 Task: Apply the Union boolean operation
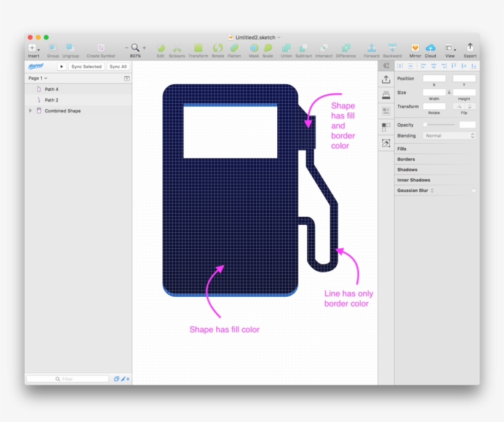coord(286,48)
